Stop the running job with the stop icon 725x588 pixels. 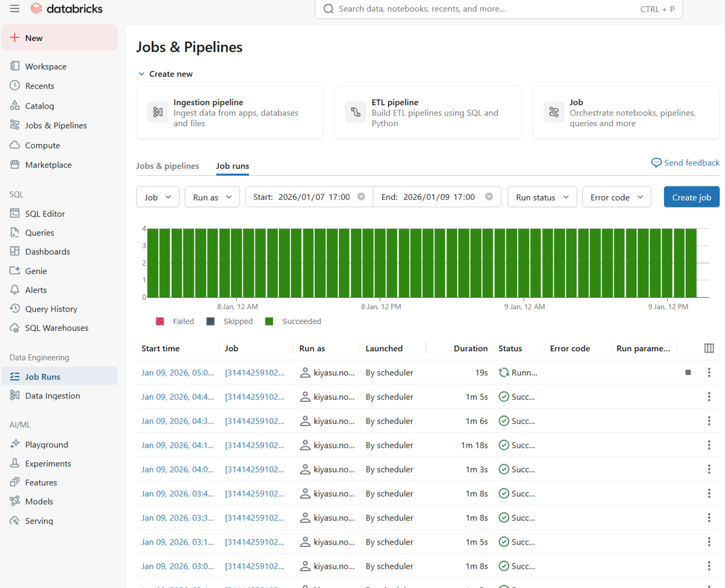(688, 372)
